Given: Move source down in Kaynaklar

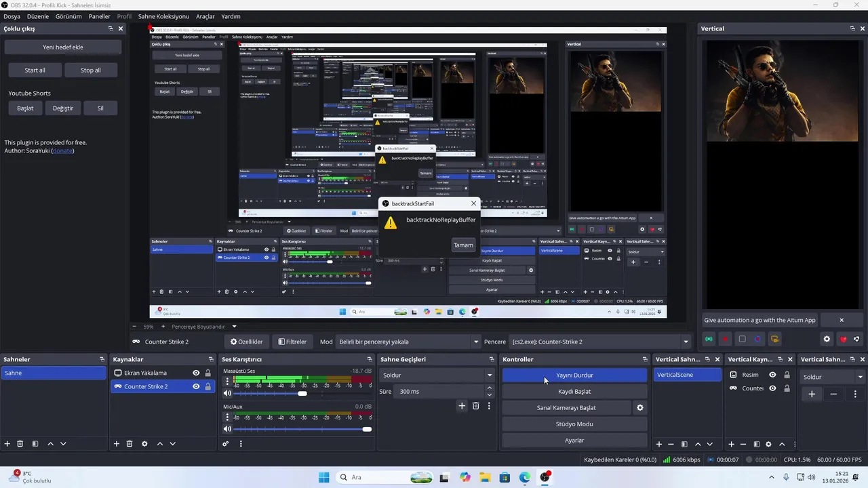Looking at the screenshot, I should coord(172,444).
